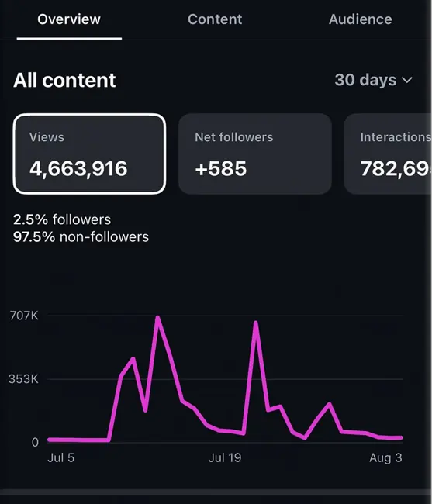Click the 97.5% non-followers text

81,237
